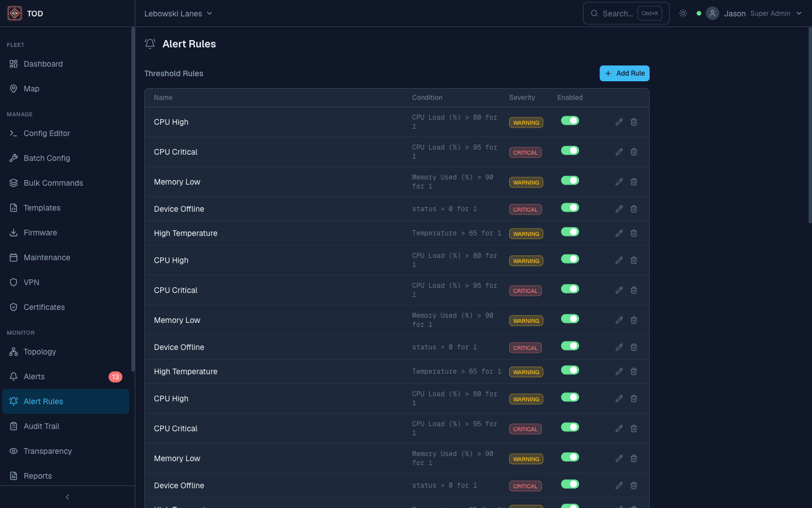The height and width of the screenshot is (508, 812).
Task: Turn off the topmost High Temperature rule
Action: [x=570, y=232]
